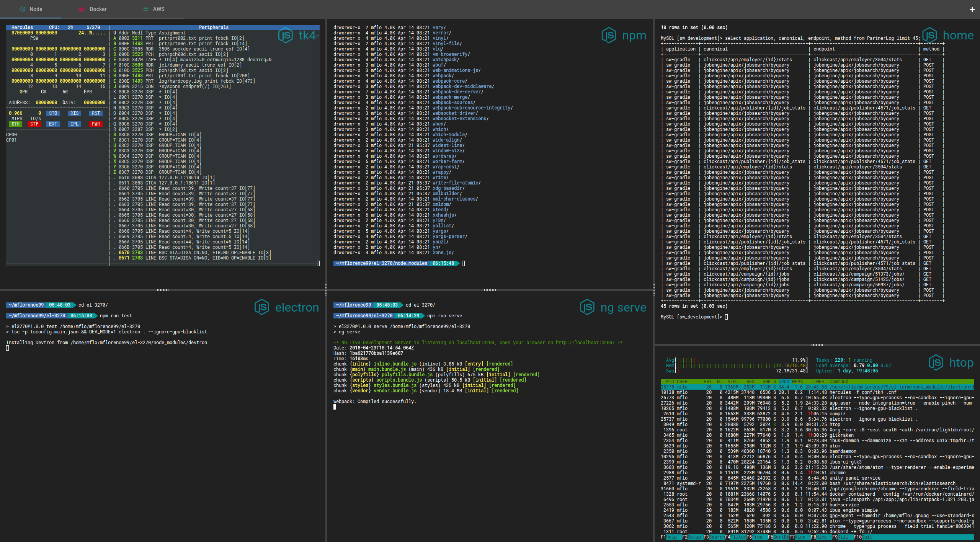Click the Docker tab whale icon
The width and height of the screenshot is (980, 542).
82,9
